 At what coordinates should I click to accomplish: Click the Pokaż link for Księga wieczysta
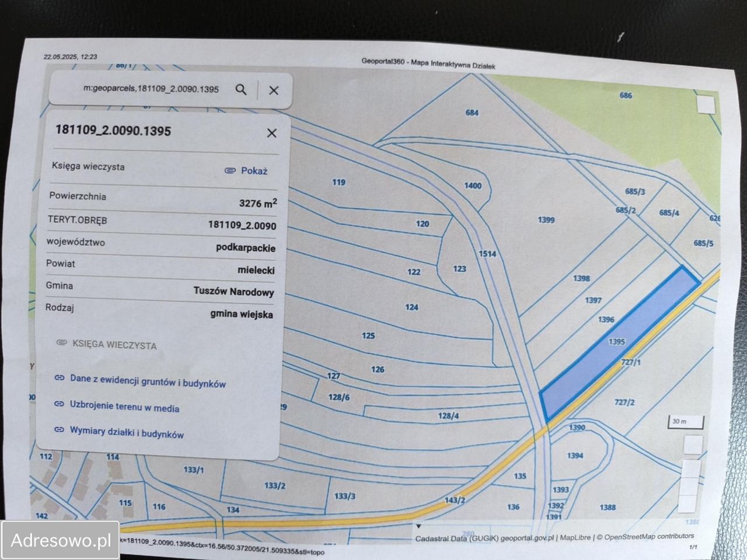(x=246, y=170)
